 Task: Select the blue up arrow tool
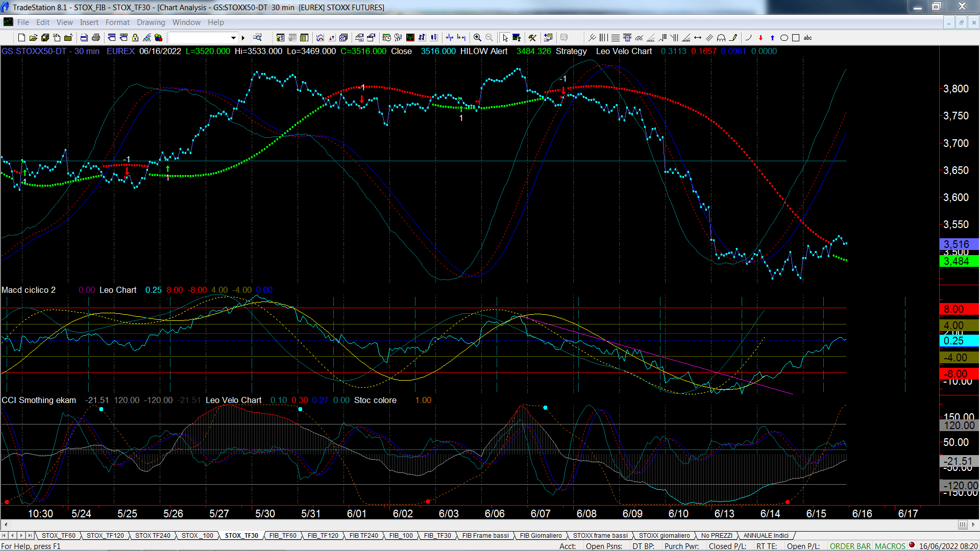(x=772, y=38)
